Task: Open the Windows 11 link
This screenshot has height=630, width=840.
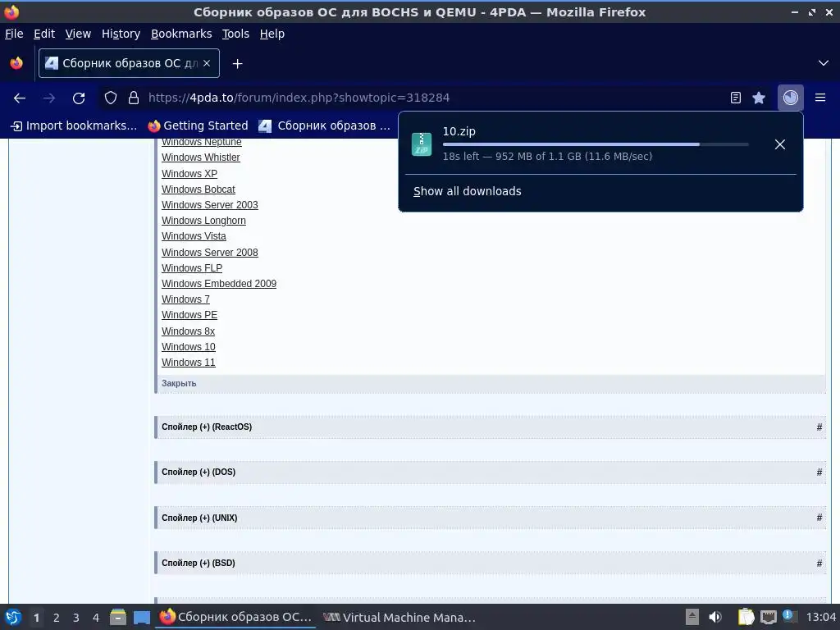Action: pos(189,362)
